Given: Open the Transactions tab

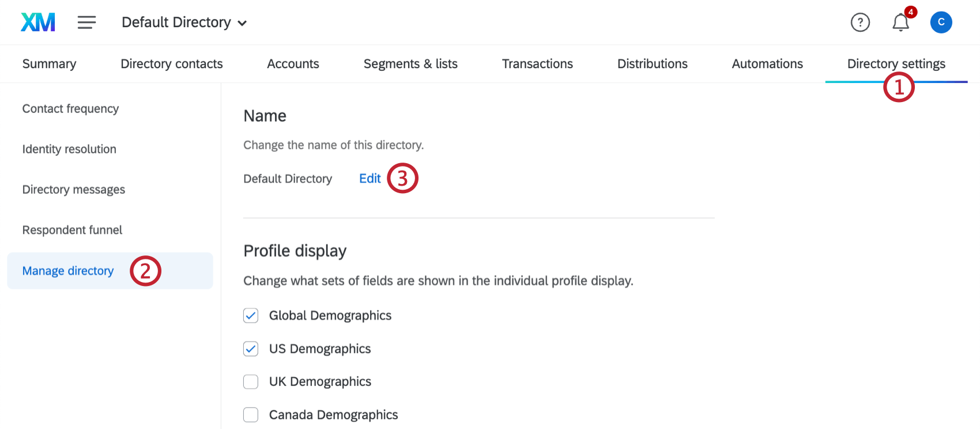Looking at the screenshot, I should coord(537,63).
